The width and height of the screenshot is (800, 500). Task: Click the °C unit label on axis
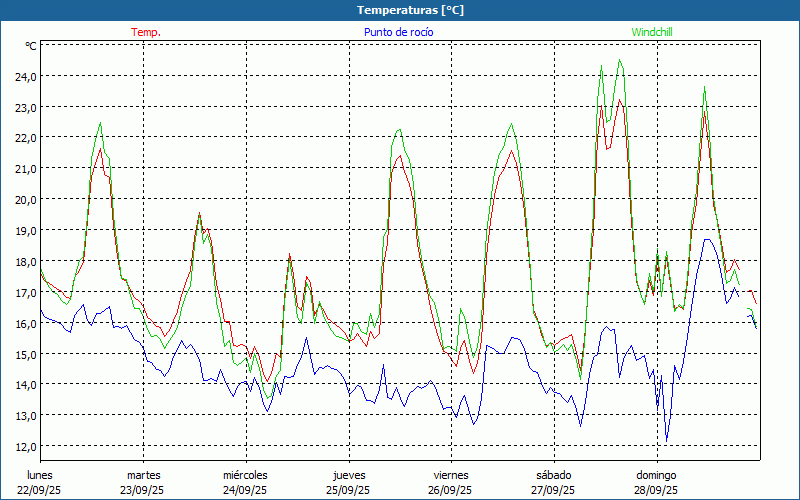click(x=30, y=46)
